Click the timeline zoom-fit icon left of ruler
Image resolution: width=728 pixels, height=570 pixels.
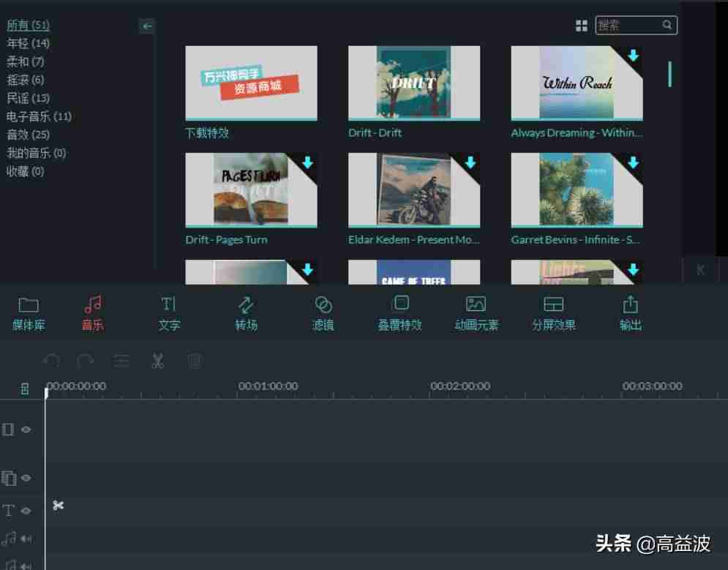(x=25, y=389)
